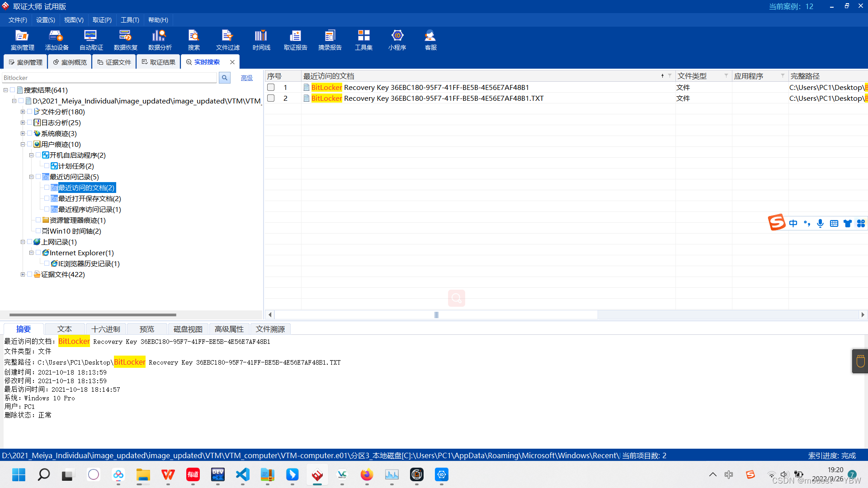The width and height of the screenshot is (868, 488).
Task: Open Firefox from the Windows taskbar
Action: click(x=367, y=474)
